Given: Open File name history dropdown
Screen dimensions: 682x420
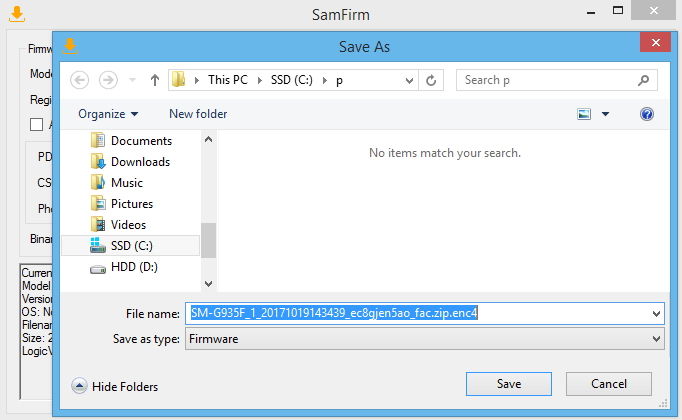Looking at the screenshot, I should point(656,313).
